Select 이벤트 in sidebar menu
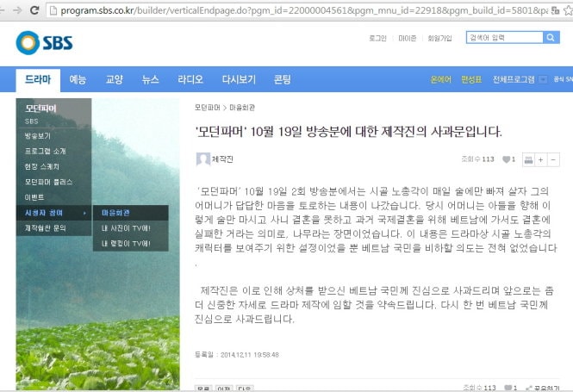 (x=34, y=197)
